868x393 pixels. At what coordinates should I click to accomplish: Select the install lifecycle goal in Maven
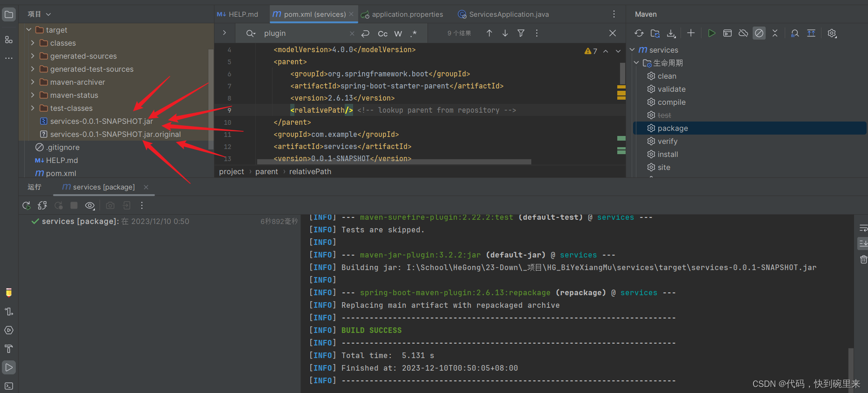[668, 154]
